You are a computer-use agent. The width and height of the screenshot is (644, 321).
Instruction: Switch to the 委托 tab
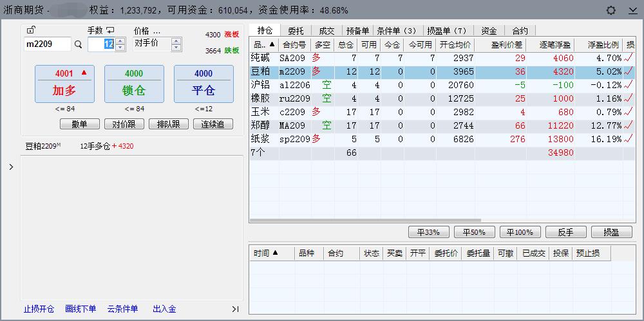tap(296, 30)
